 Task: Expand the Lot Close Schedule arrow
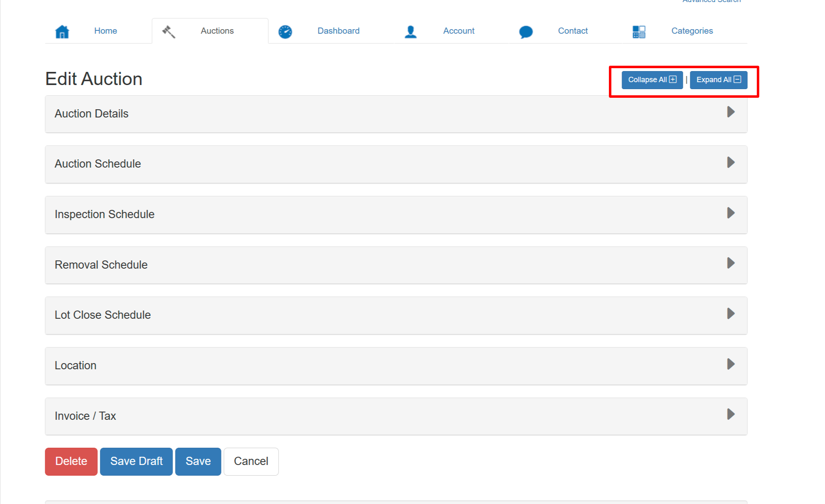pos(731,313)
